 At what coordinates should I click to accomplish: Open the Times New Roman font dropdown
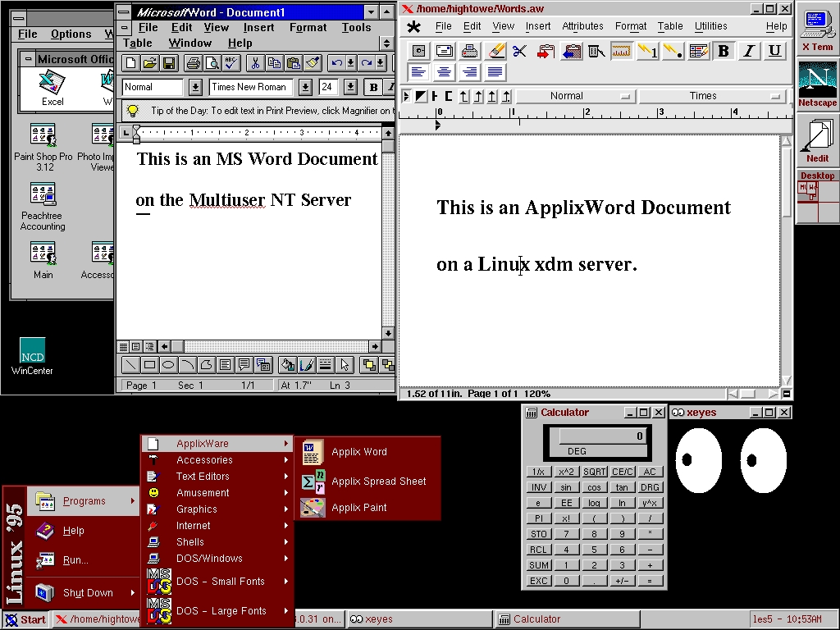(305, 87)
